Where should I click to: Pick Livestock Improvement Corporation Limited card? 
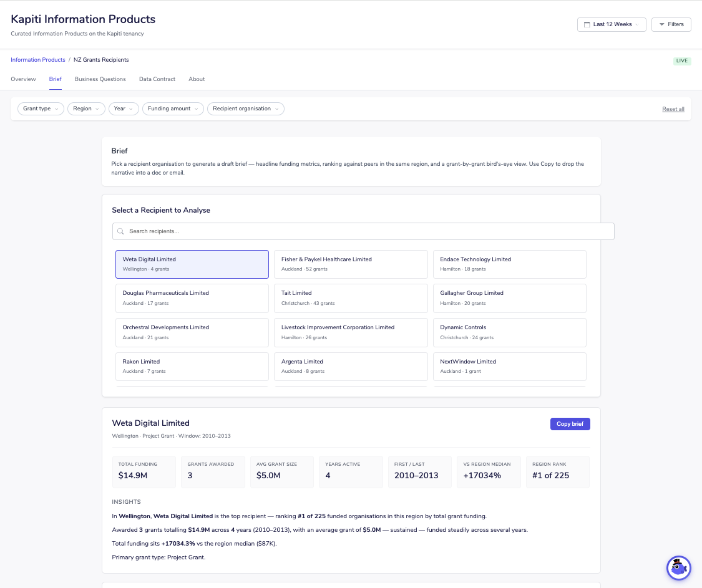click(351, 332)
